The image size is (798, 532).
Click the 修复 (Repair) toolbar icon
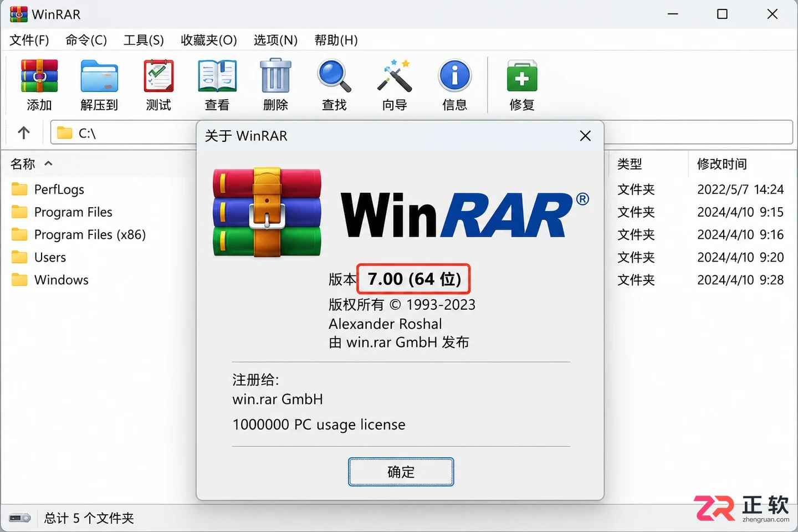522,76
